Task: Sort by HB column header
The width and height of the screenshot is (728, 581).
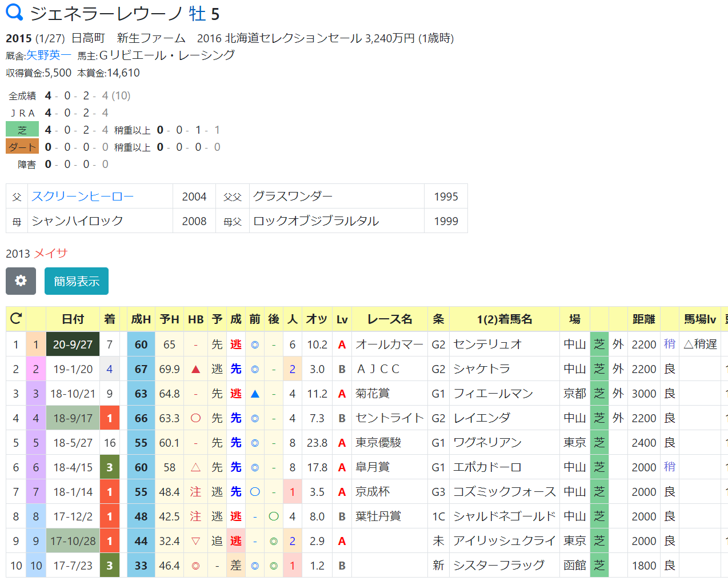Action: point(196,319)
